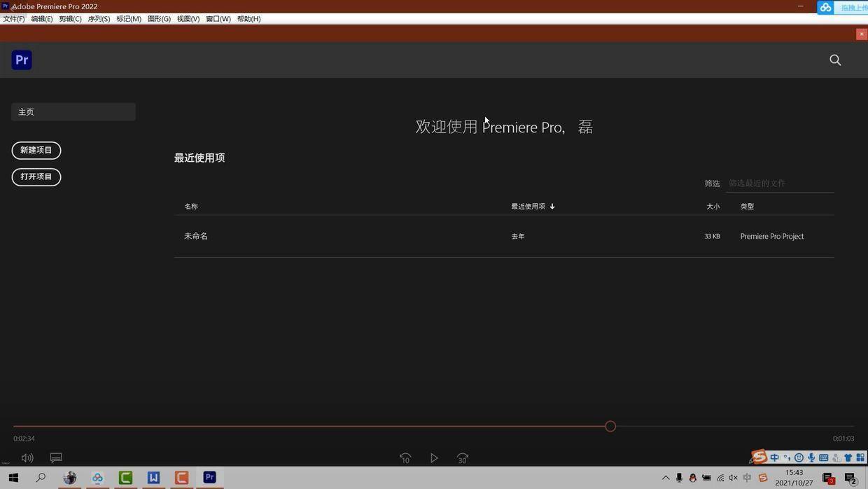Mute audio with the speaker icon
Image resolution: width=868 pixels, height=489 pixels.
(27, 457)
